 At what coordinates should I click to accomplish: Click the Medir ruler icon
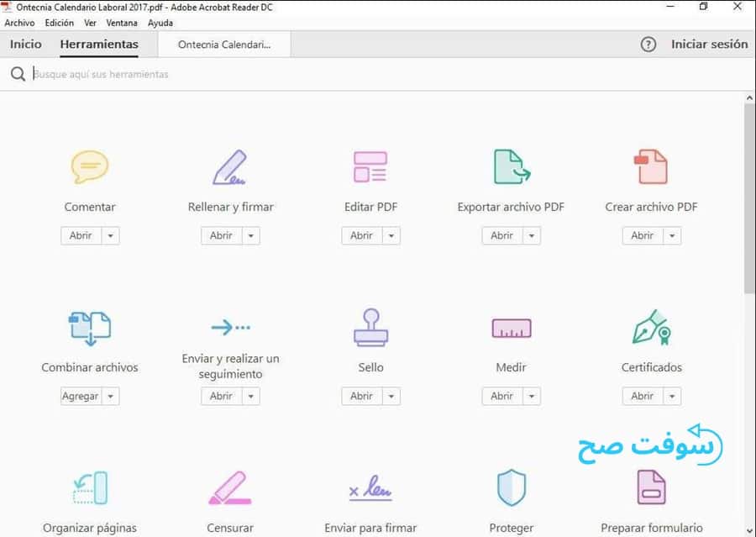coord(511,328)
